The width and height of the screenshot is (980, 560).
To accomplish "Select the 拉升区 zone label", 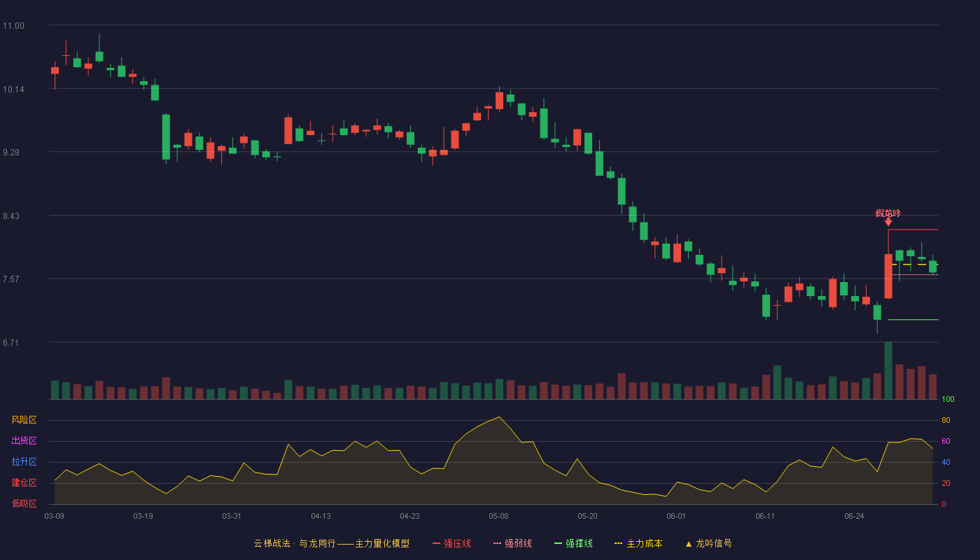I will pos(24,462).
